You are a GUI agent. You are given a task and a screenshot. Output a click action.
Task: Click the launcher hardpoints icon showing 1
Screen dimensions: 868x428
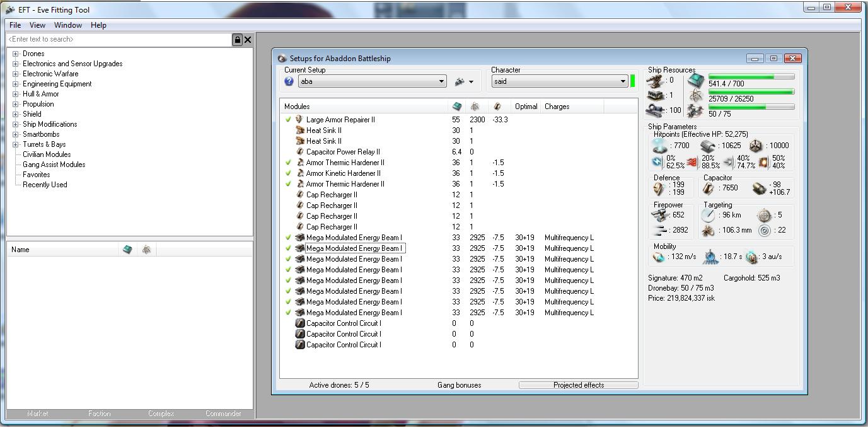[657, 95]
